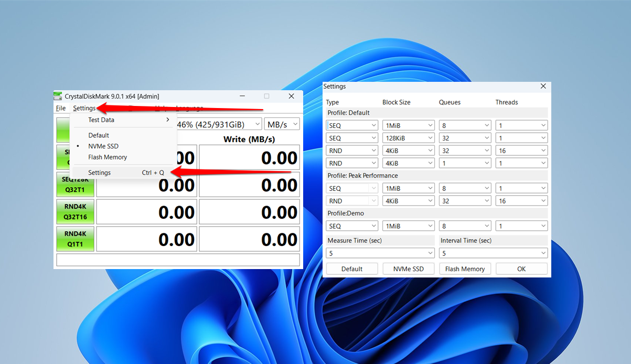Run the RND4K Q32T16 test

point(75,212)
